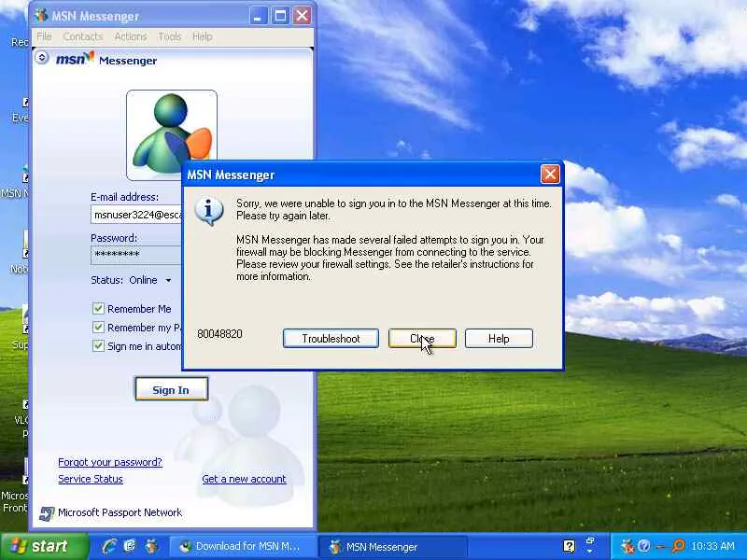The width and height of the screenshot is (747, 560).
Task: Open the Actions menu
Action: pos(131,36)
